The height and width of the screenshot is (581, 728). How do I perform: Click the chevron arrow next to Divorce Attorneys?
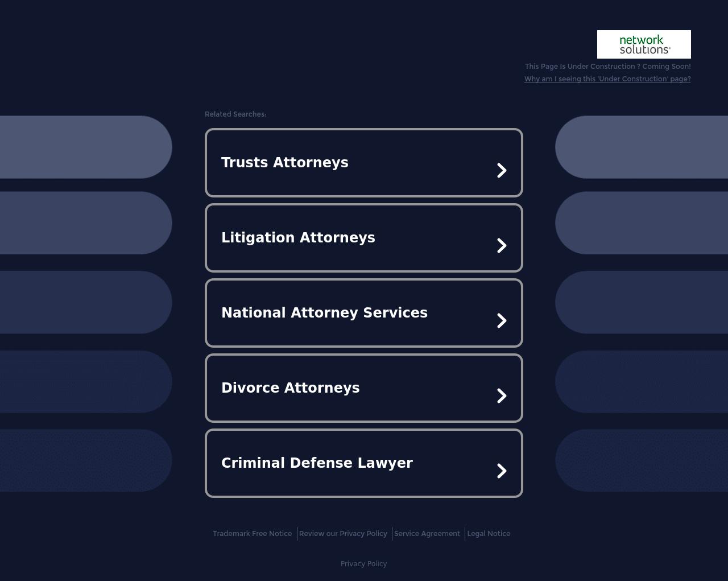point(502,395)
